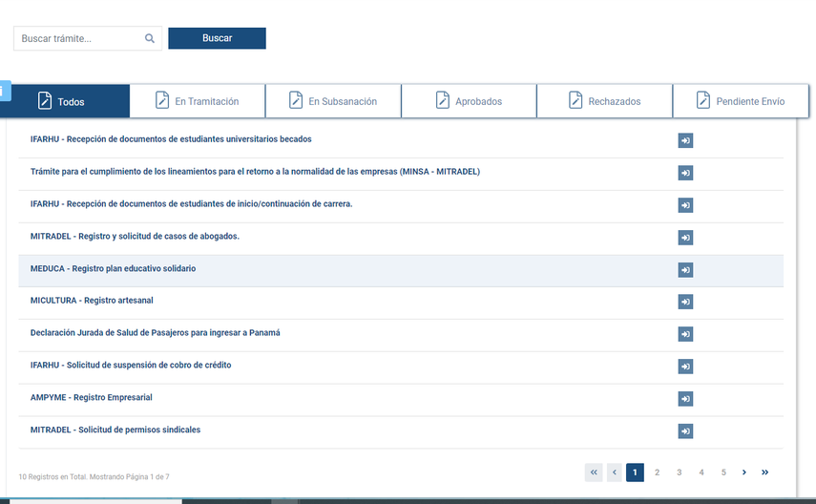The width and height of the screenshot is (816, 504).
Task: Click enter icon for permisos sindicales row
Action: (685, 430)
